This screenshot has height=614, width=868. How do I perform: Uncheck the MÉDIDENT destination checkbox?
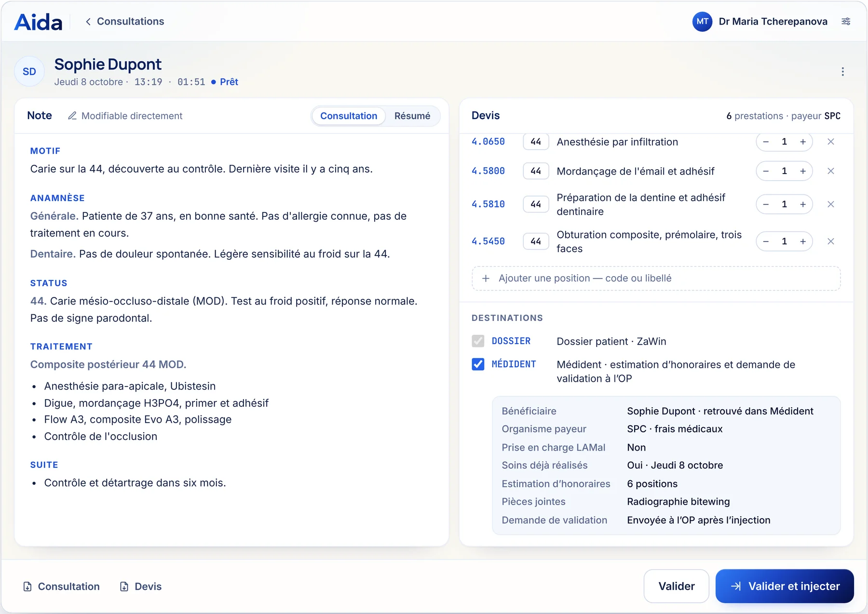478,364
